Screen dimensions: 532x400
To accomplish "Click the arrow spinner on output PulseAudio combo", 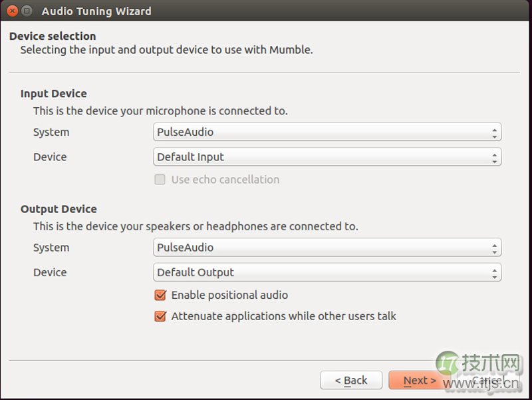I will coord(494,248).
